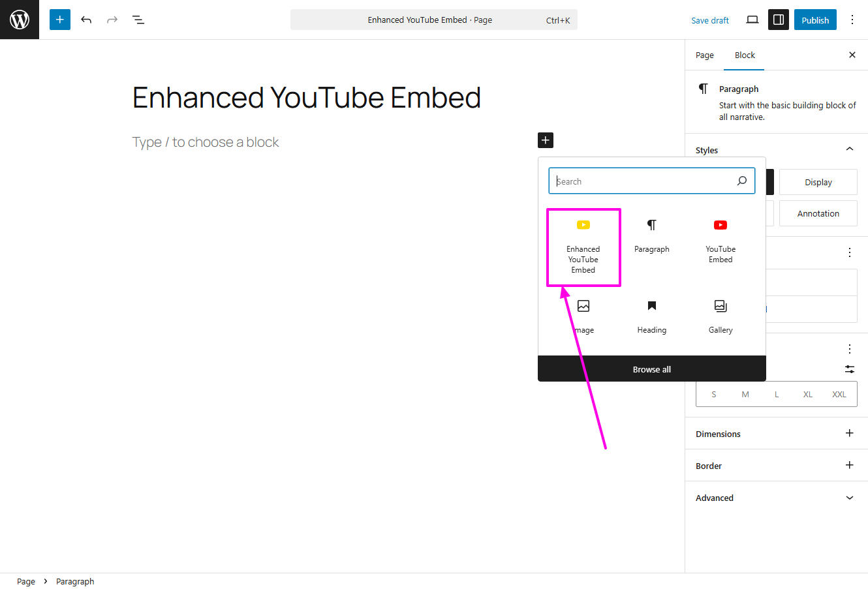Toggle the blue block inserter plus button
The width and height of the screenshot is (868, 589).
60,20
